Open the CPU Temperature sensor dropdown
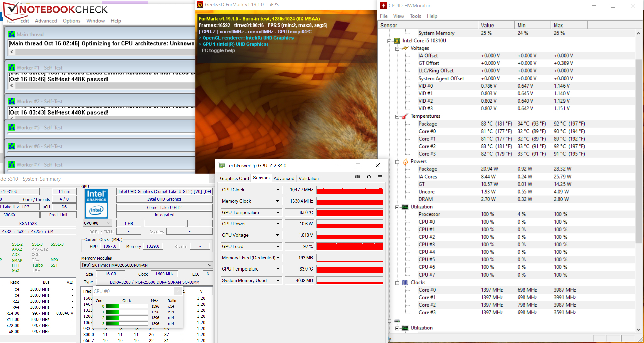 pos(278,269)
